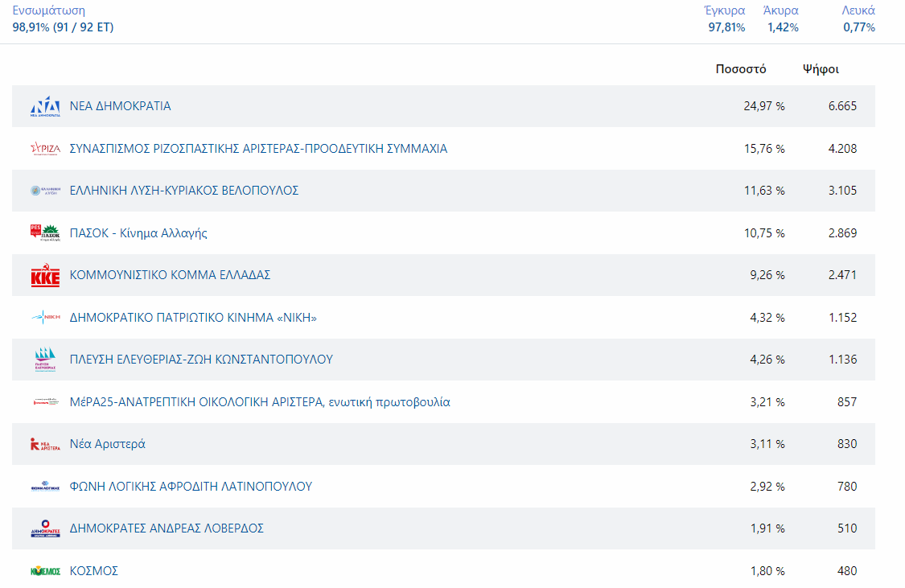Open the ΕΛΛΗΝΙΚΗ ΛΥΣΗ-ΚΥΡΙΑΚΟΣ ΒΕΛΟΠΟΥΛΟΣ link
905x588 pixels.
[184, 191]
